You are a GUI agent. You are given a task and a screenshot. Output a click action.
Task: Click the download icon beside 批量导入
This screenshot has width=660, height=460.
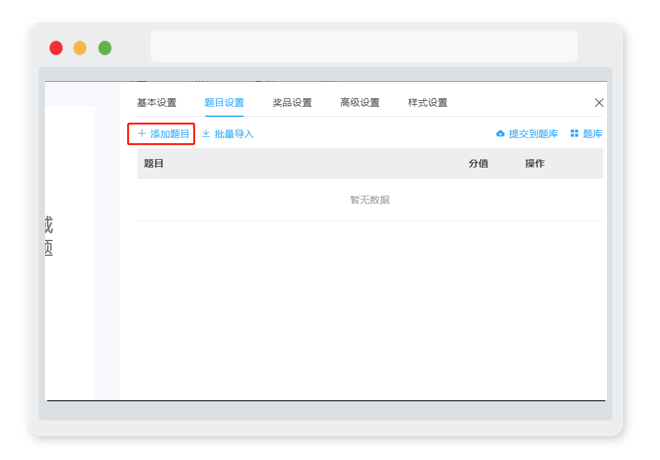click(206, 133)
